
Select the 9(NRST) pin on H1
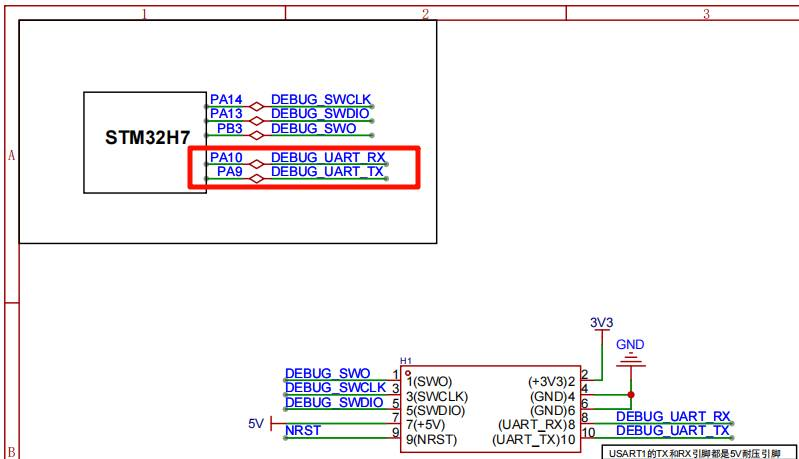432,439
